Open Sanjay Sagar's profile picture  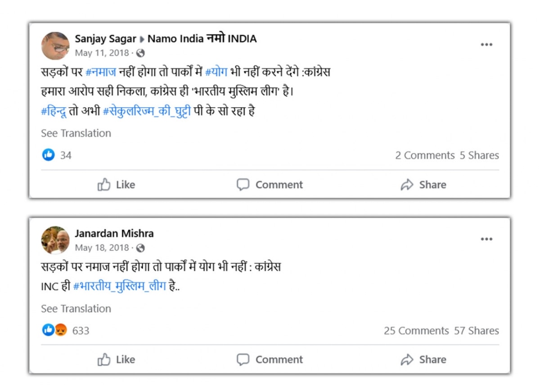[55, 45]
